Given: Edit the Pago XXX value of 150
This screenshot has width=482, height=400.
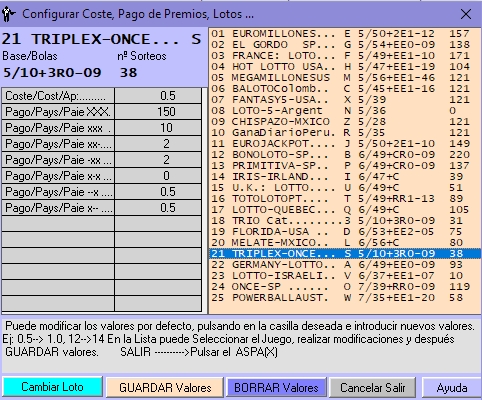Looking at the screenshot, I should 158,112.
